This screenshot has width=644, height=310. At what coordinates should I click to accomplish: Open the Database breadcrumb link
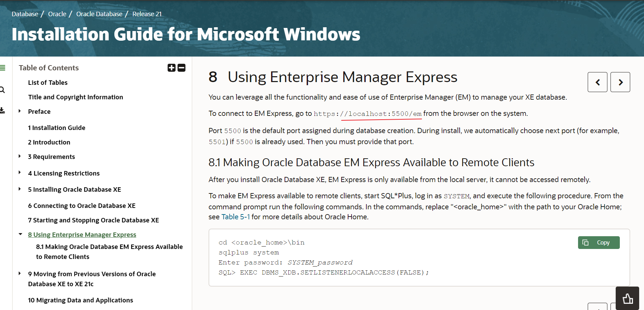[x=25, y=14]
